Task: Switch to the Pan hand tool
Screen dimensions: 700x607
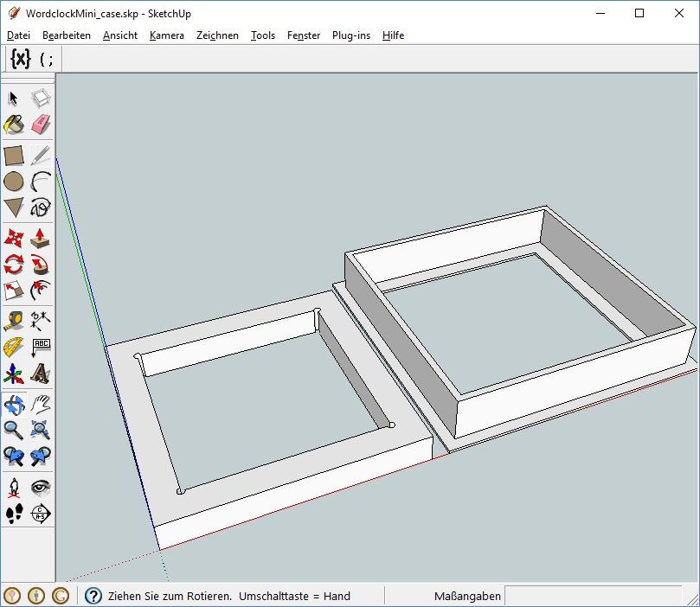Action: tap(41, 404)
